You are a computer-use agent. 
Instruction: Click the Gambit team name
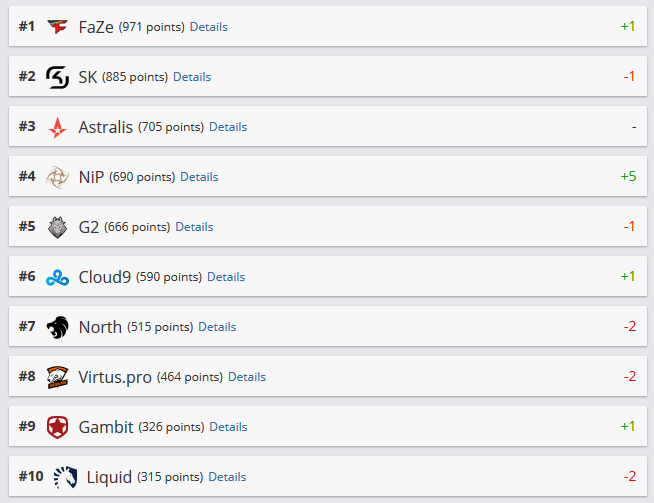point(106,427)
